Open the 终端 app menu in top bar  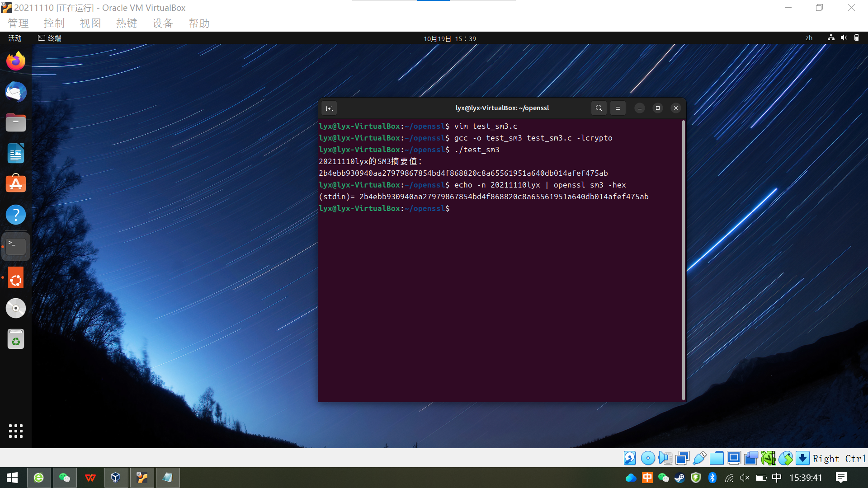point(50,38)
